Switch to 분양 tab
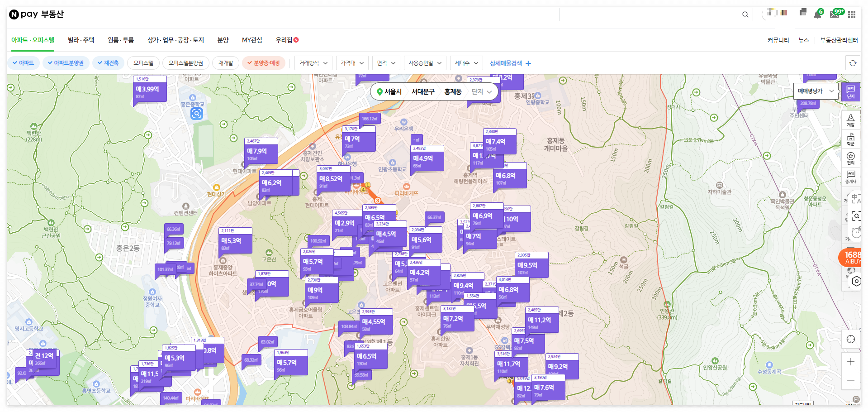The width and height of the screenshot is (868, 412). click(x=223, y=40)
